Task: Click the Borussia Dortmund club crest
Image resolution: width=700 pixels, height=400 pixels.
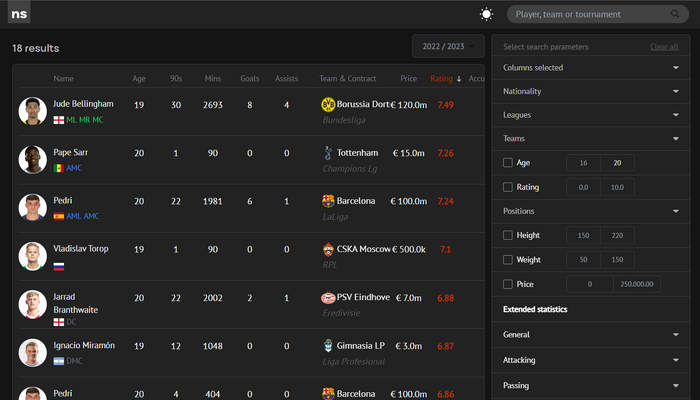Action: click(327, 104)
